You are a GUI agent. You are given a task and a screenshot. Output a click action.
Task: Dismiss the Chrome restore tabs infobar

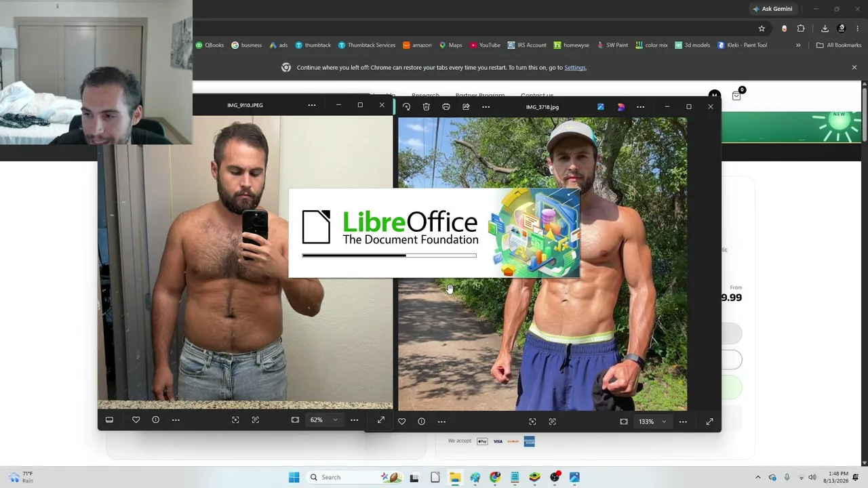pos(854,68)
